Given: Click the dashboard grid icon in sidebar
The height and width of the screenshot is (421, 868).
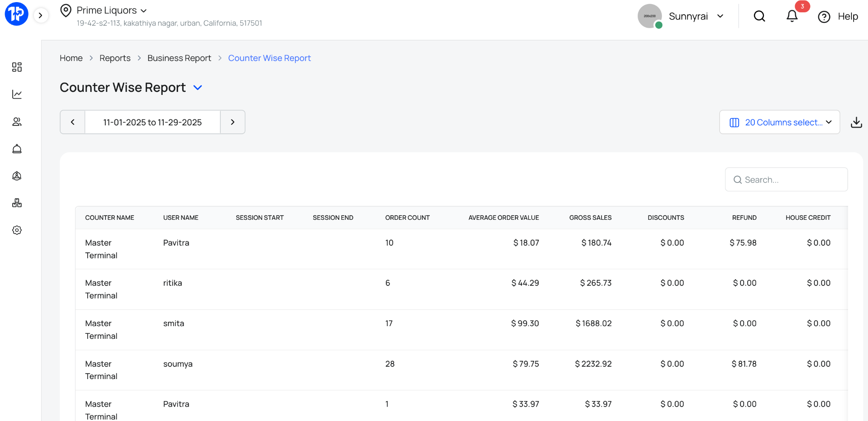Looking at the screenshot, I should click(x=17, y=67).
